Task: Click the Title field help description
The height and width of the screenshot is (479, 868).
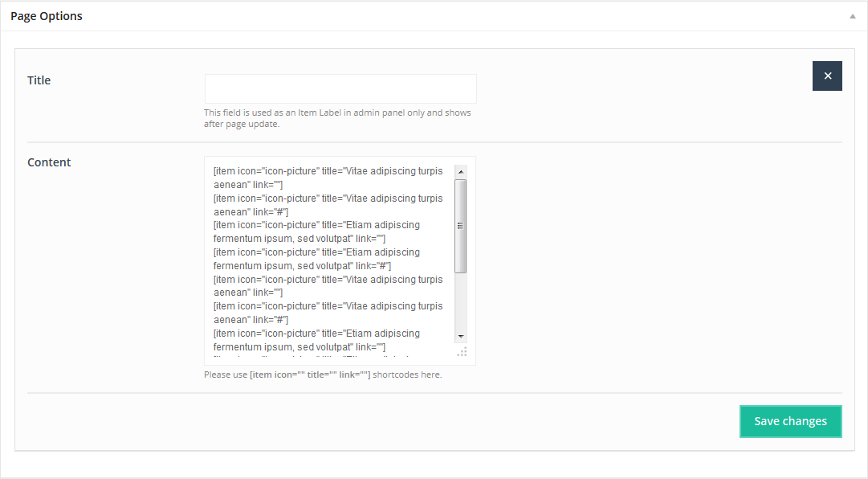Action: coord(337,118)
